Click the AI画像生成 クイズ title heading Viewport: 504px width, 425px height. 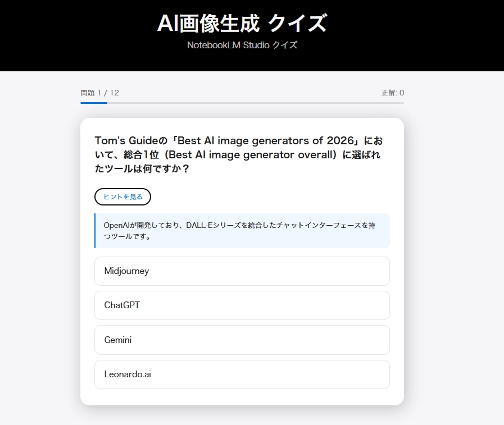[242, 23]
